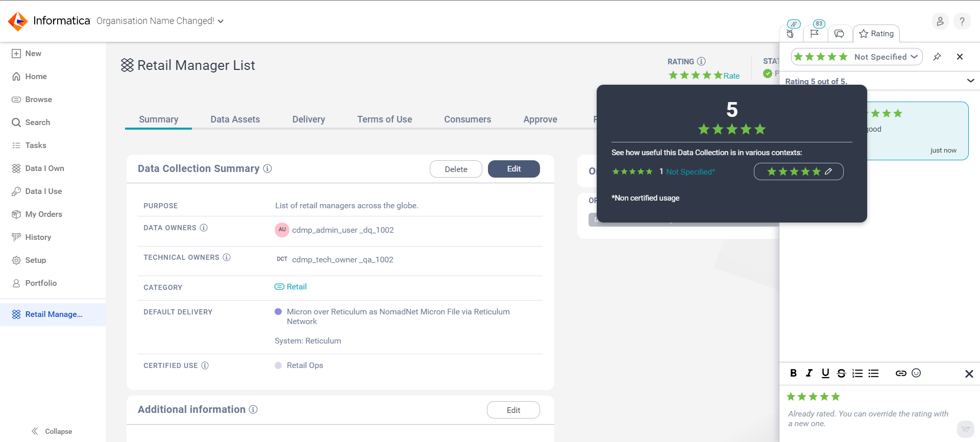The height and width of the screenshot is (442, 980).
Task: Open the Not Specified context dropdown
Action: pos(856,57)
